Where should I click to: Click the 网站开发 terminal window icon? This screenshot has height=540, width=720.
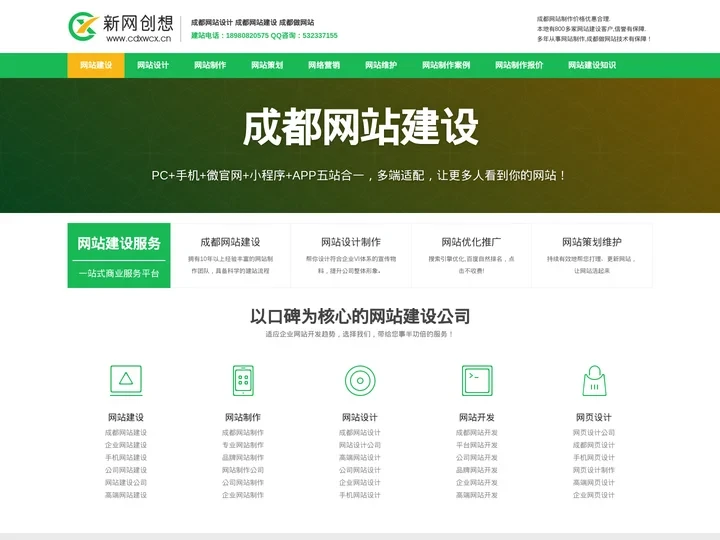[x=477, y=380]
